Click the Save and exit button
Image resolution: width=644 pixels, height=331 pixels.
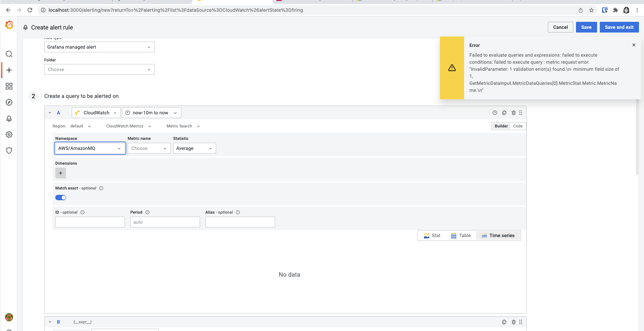(x=619, y=27)
